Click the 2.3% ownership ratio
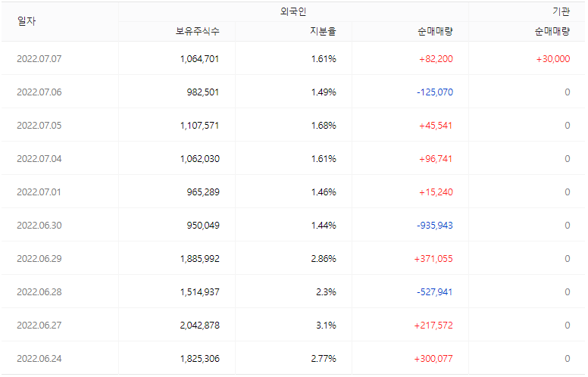The width and height of the screenshot is (588, 377). pos(326,292)
